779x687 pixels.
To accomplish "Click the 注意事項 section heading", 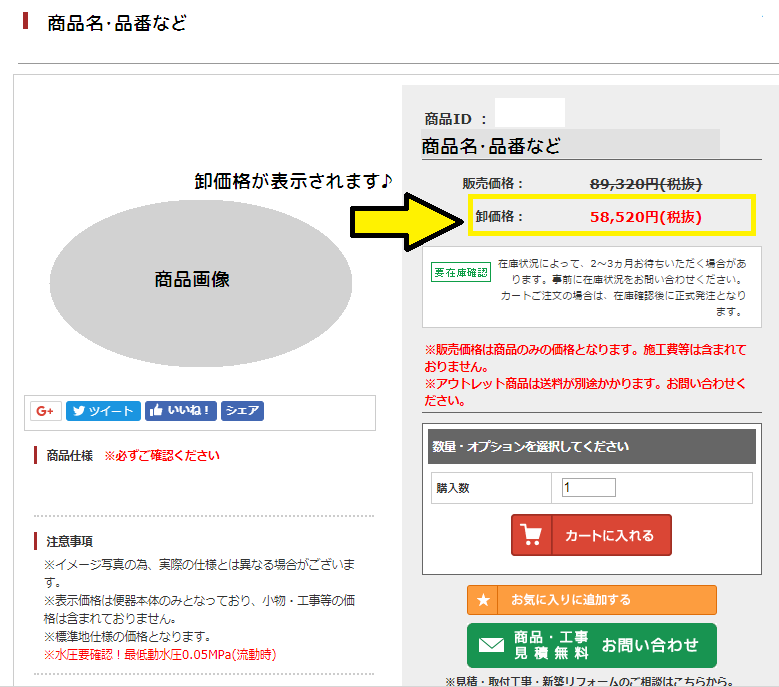I will pos(70,541).
